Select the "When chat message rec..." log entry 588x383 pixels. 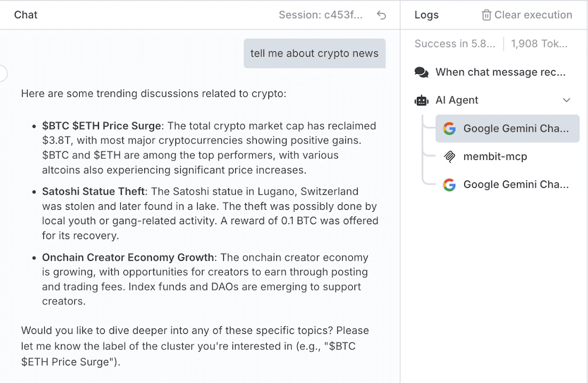pos(500,72)
